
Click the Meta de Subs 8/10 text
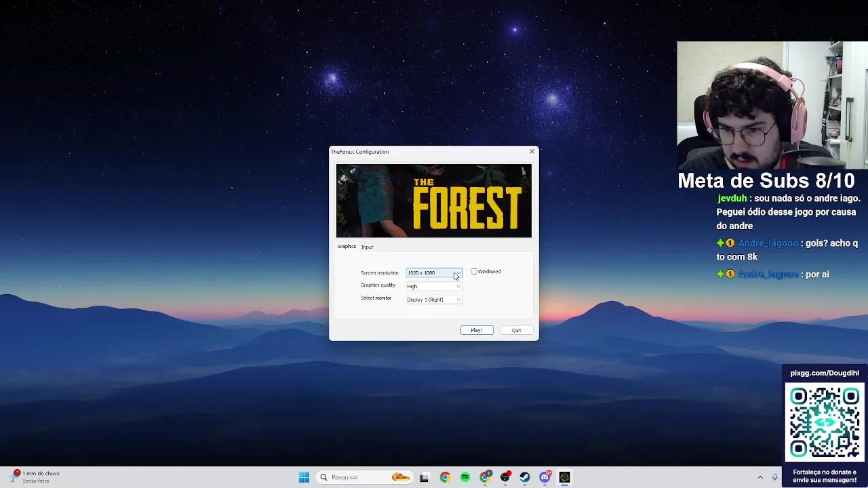tap(766, 181)
